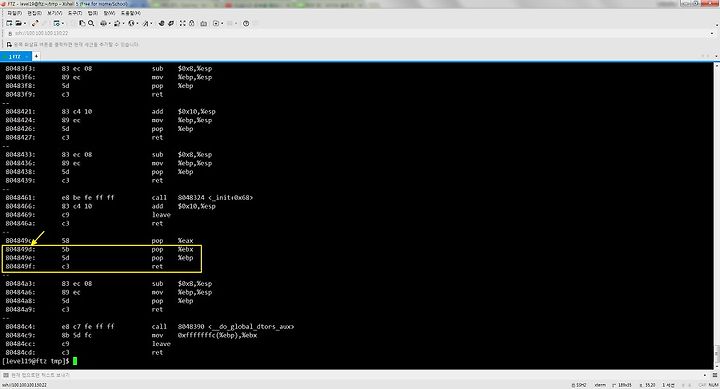720x389 pixels.
Task: Click the Xagent green toolbar icon
Action: click(171, 23)
